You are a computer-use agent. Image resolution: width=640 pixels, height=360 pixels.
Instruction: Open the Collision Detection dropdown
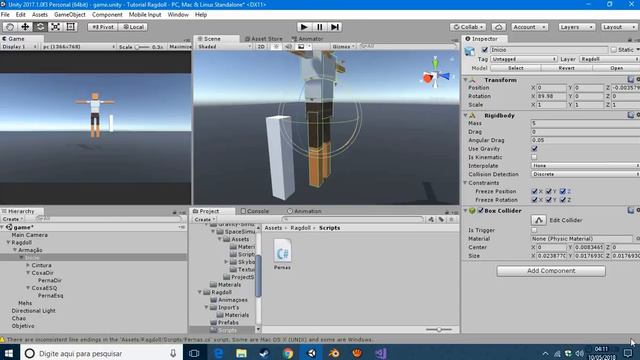click(x=585, y=174)
